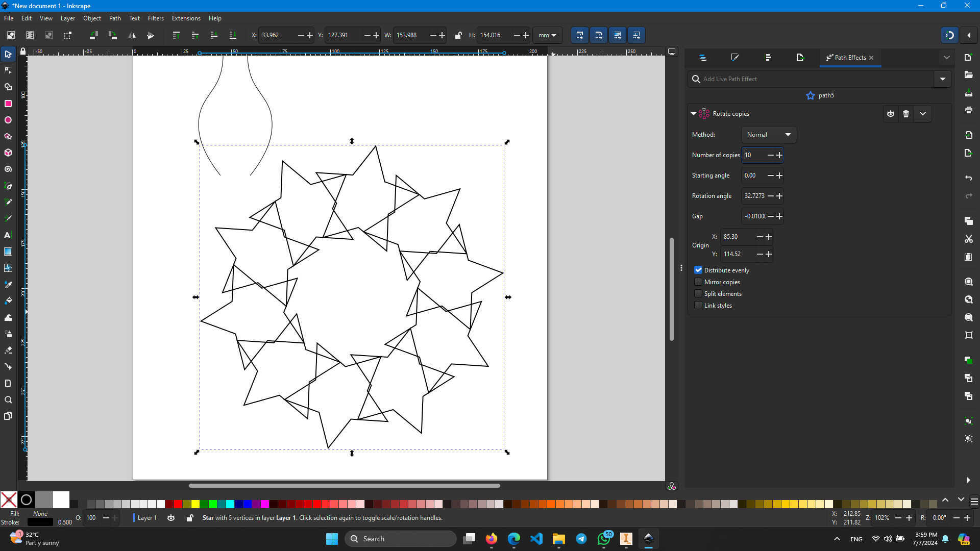Select the Pencil tool
Viewport: 980px width, 551px height.
[x=8, y=202]
